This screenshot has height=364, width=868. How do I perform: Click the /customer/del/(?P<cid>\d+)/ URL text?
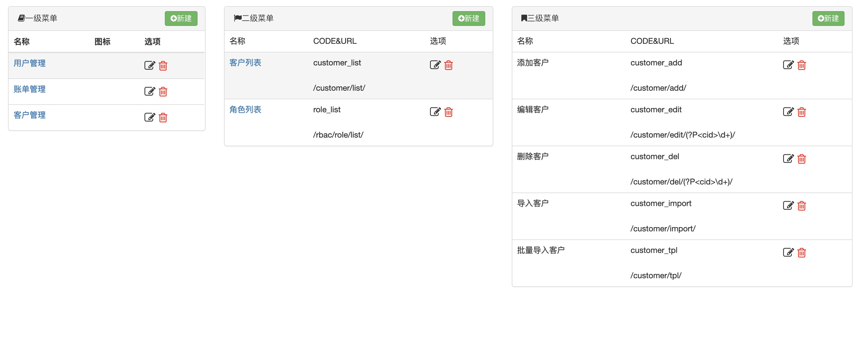click(681, 181)
